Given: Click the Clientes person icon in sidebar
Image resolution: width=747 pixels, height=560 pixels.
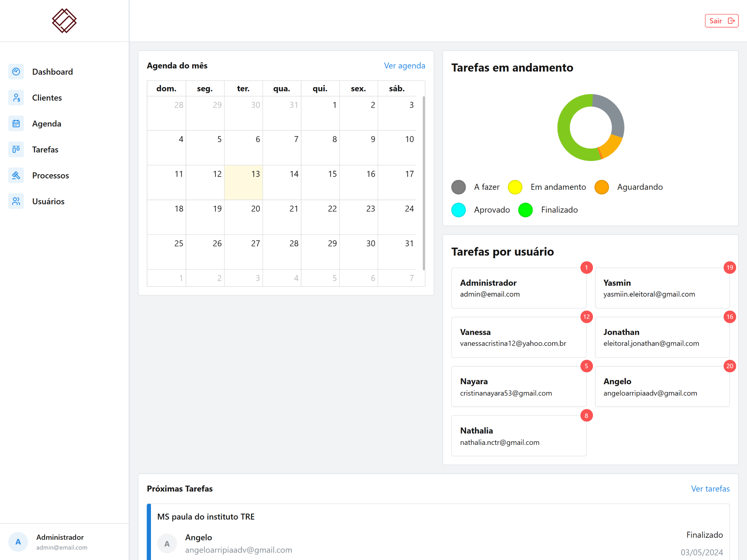Looking at the screenshot, I should tap(16, 98).
